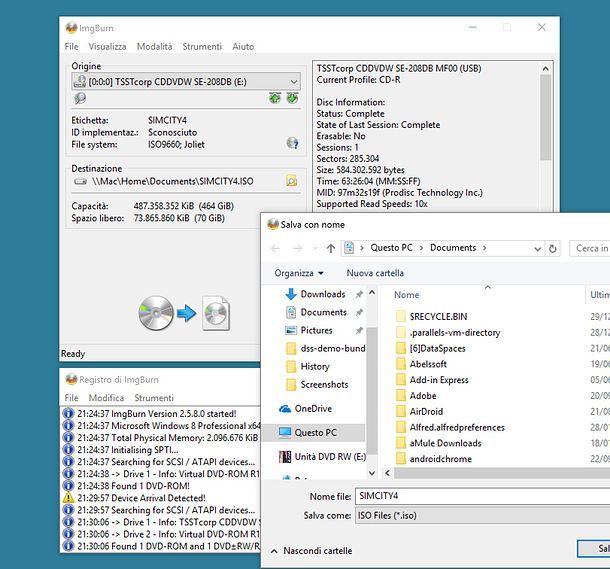Viewport: 610px width, 569px height.
Task: Select Questo PC in the navigation pane
Action: point(315,432)
